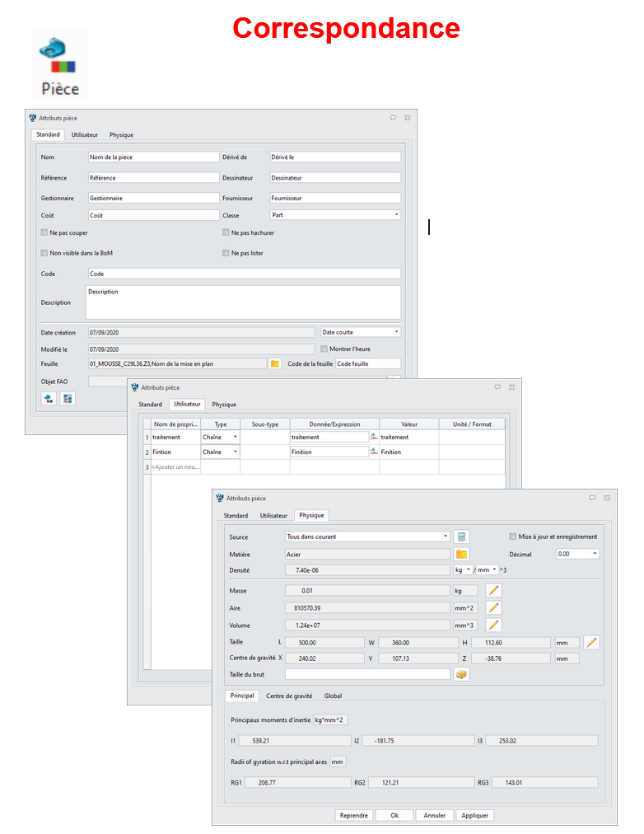This screenshot has height=834, width=644.
Task: Click the Taille du brut box icon
Action: [x=461, y=674]
